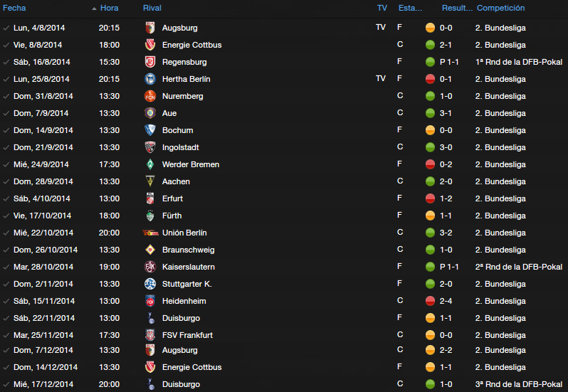Open the 2-4 Heidenheim match result
Screen dimensions: 568x392
click(x=446, y=301)
